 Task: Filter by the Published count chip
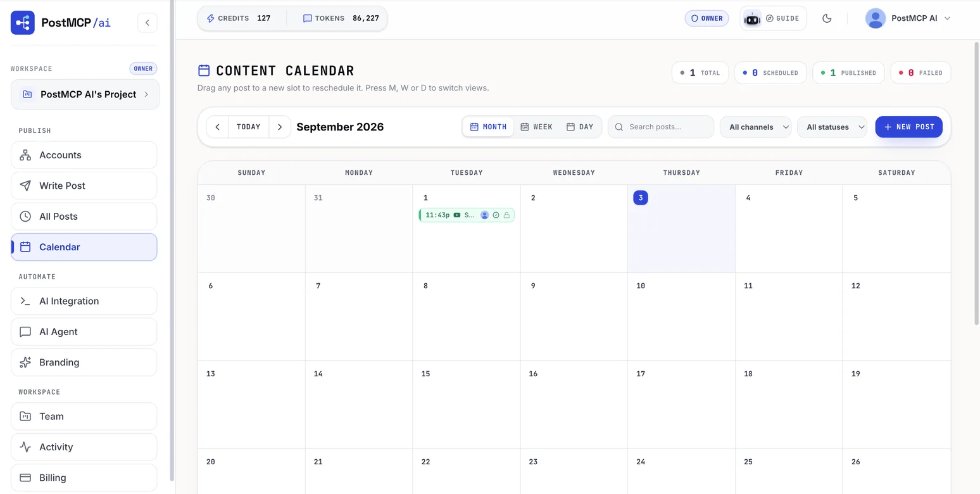[848, 73]
